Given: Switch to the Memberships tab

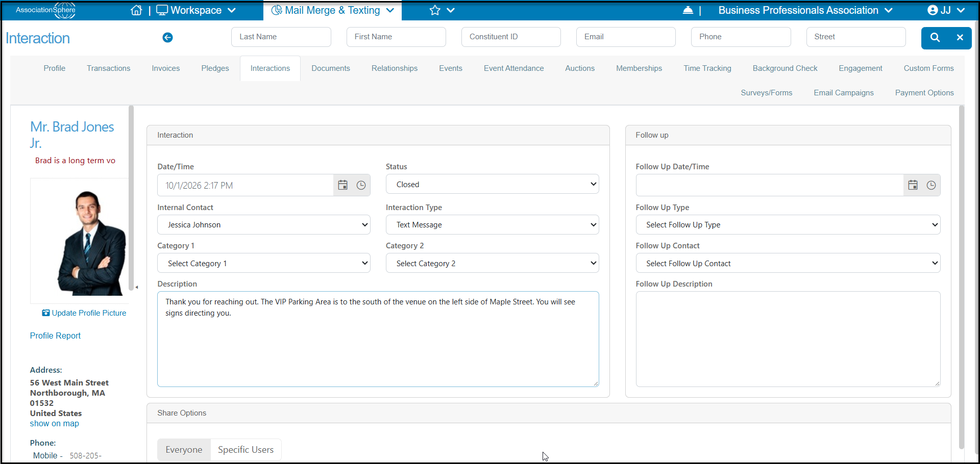Looking at the screenshot, I should 639,68.
